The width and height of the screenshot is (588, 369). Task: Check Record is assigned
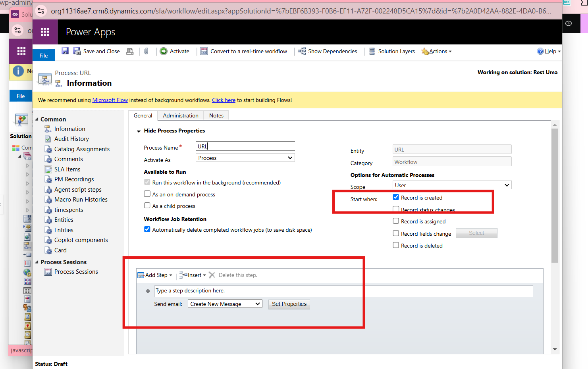(396, 221)
